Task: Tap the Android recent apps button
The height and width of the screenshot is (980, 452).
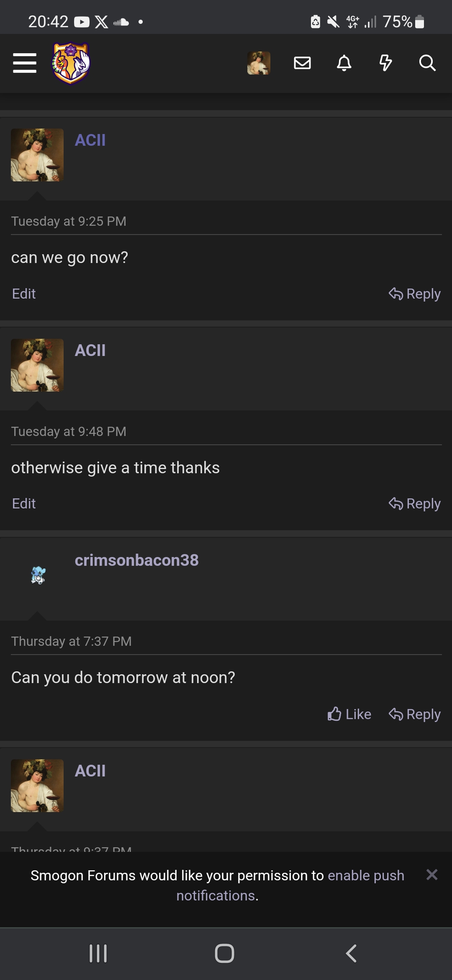Action: (98, 954)
